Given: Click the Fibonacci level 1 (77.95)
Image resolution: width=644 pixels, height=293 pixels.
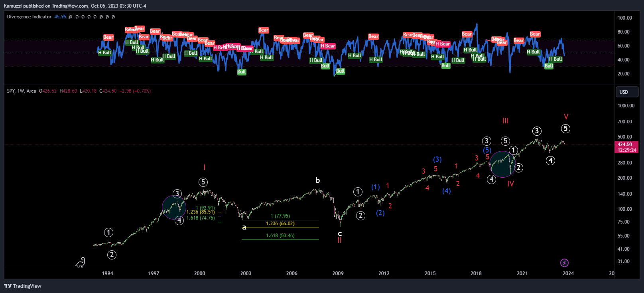Looking at the screenshot, I should click(x=280, y=216).
